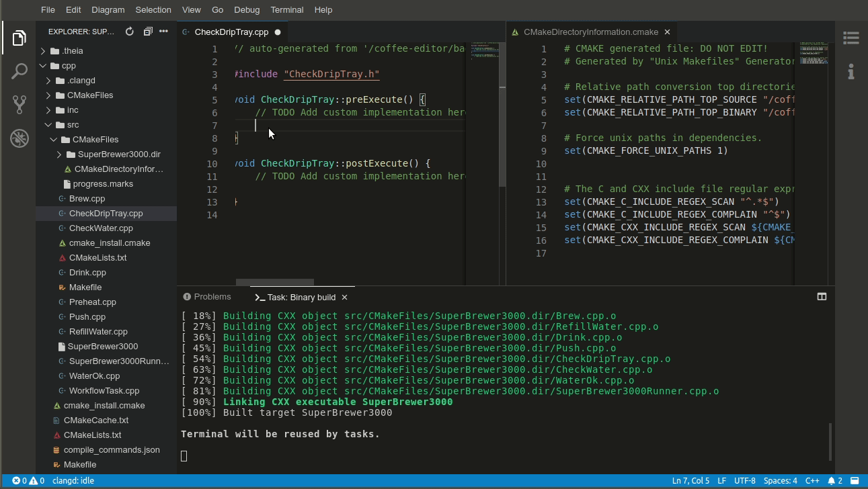Open Brew.cpp in the file tree
The height and width of the screenshot is (489, 868).
87,199
